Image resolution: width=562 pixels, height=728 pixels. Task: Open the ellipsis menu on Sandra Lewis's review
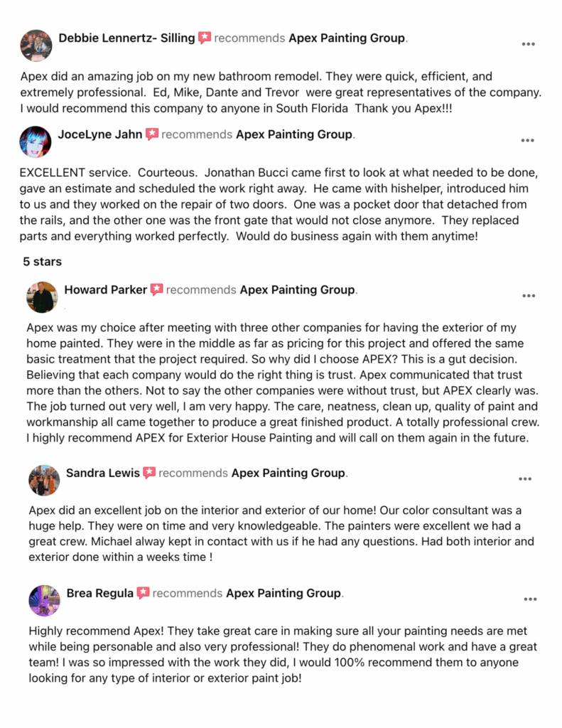click(x=525, y=478)
